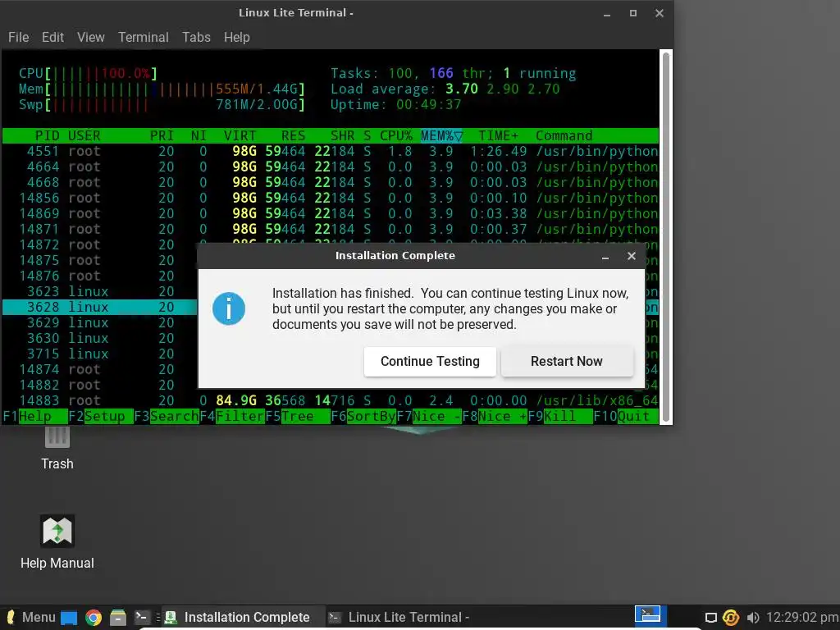Click F3 Search in htop footer
This screenshot has width=840, height=630.
click(167, 416)
